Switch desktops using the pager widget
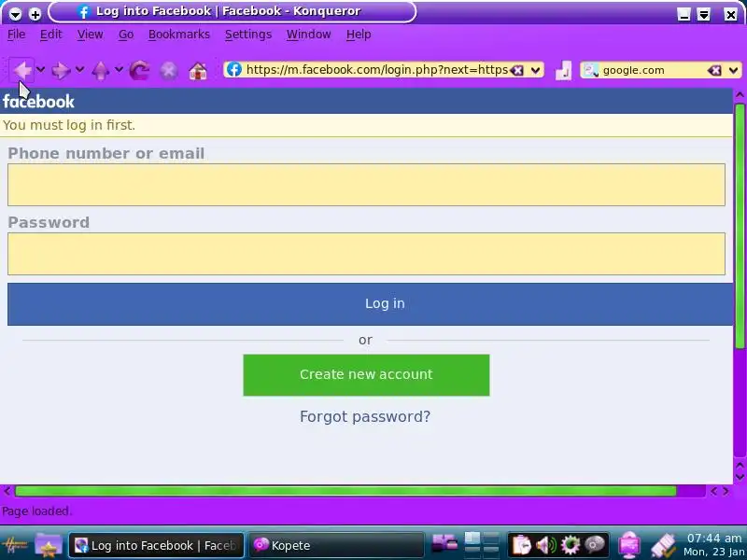The height and width of the screenshot is (560, 747). pyautogui.click(x=481, y=545)
